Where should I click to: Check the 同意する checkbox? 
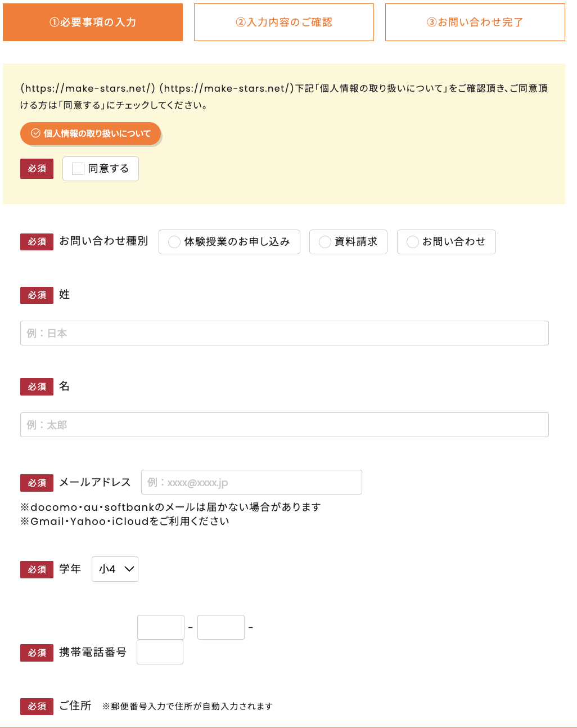coord(79,169)
